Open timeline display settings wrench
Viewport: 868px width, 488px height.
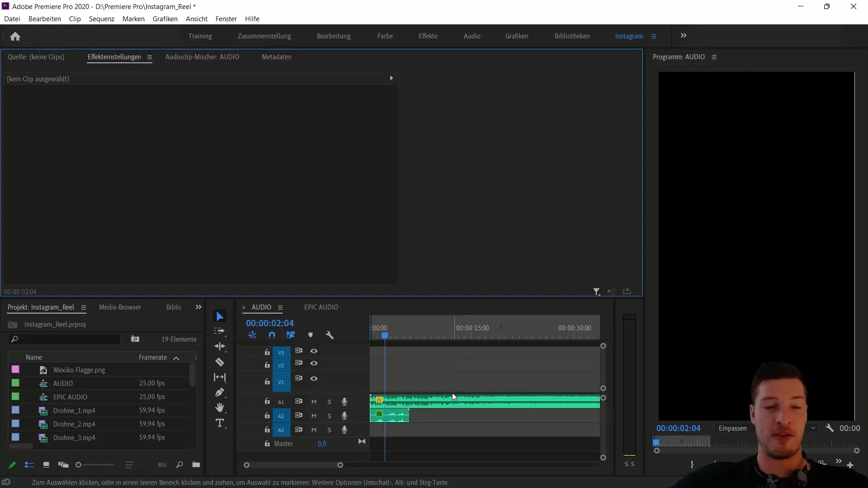(x=330, y=335)
